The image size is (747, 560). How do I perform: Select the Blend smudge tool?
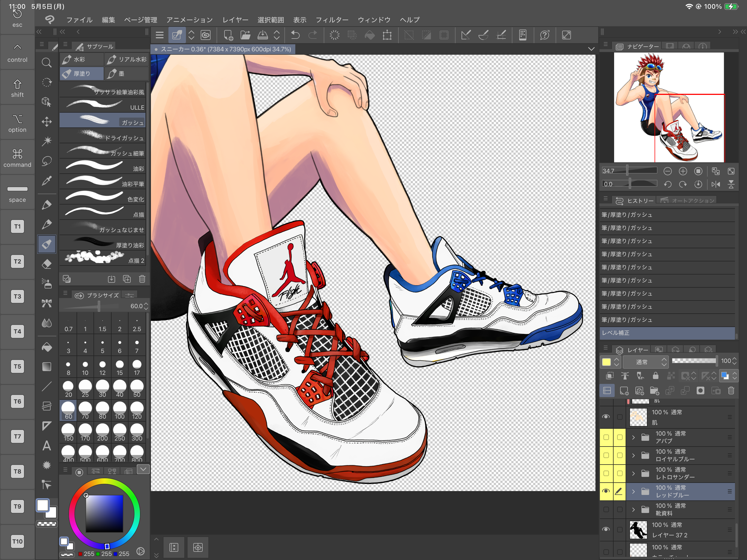[x=46, y=323]
